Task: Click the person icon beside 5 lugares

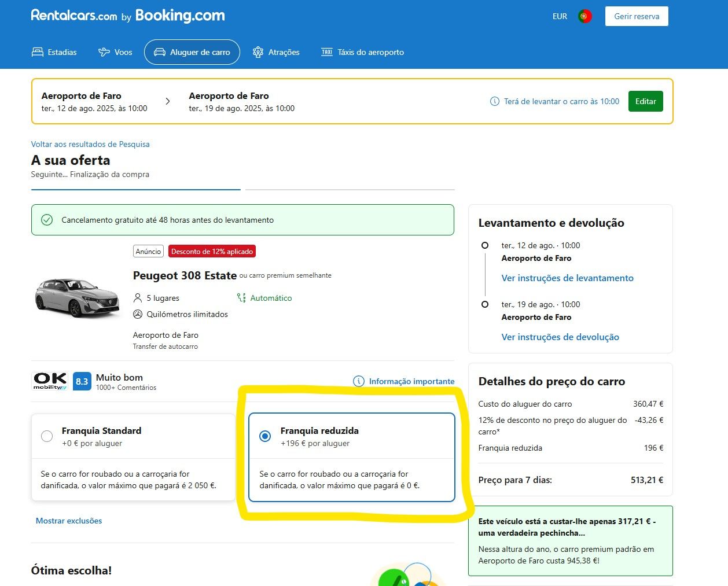Action: coord(138,298)
